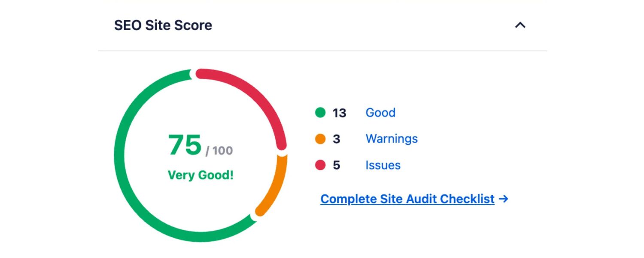Screen dimensions: 644x258
Task: Toggle visibility of Warnings items
Action: click(391, 139)
